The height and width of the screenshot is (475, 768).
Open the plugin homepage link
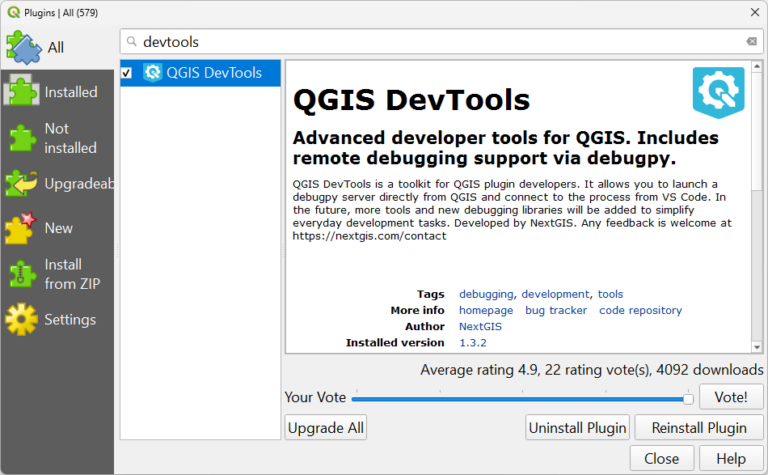tap(486, 310)
